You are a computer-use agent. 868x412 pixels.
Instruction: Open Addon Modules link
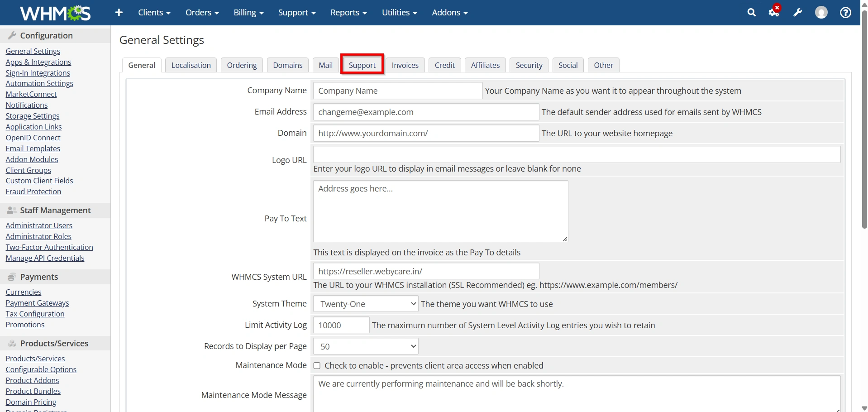point(32,159)
